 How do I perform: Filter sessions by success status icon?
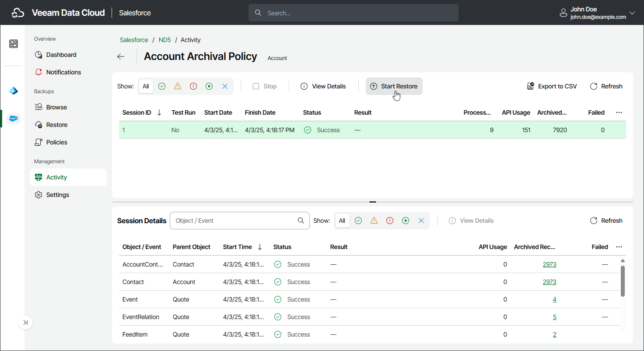point(162,86)
